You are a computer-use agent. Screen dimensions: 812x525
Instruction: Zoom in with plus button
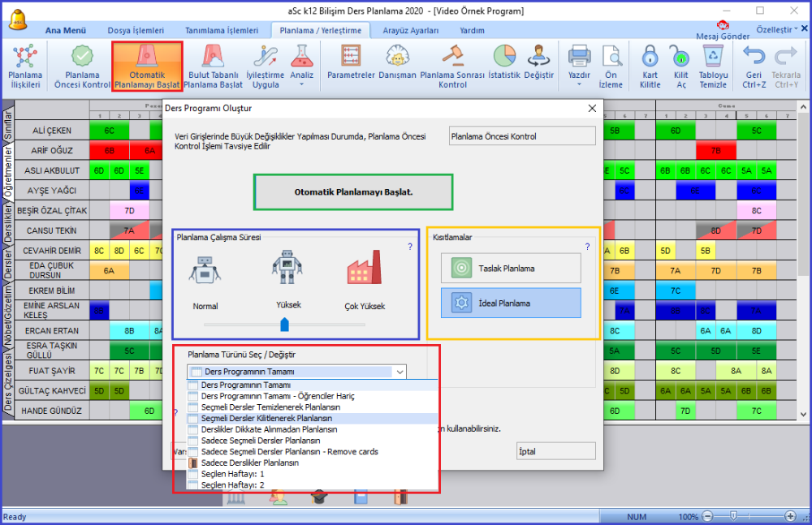pos(790,516)
